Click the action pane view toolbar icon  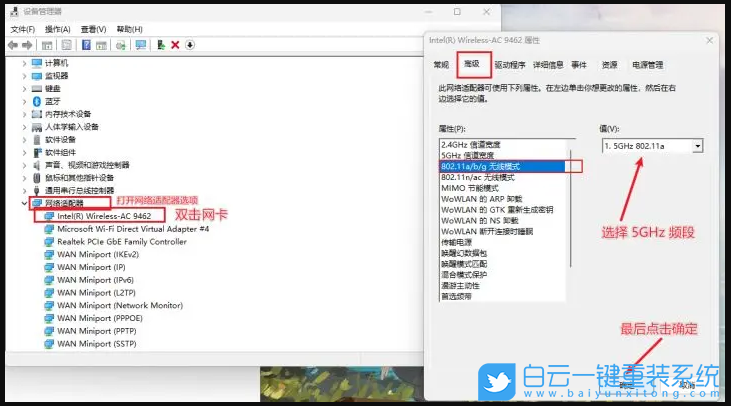click(101, 45)
